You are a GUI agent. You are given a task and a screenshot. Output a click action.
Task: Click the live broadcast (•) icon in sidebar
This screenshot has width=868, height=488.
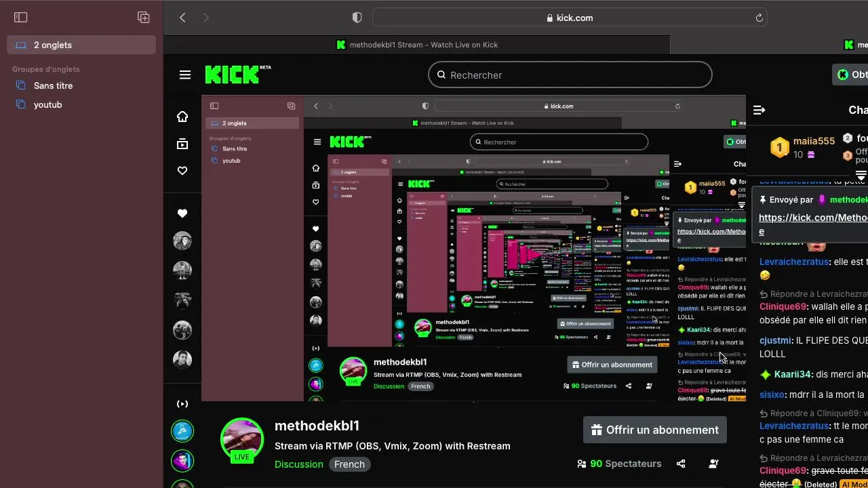coord(182,404)
